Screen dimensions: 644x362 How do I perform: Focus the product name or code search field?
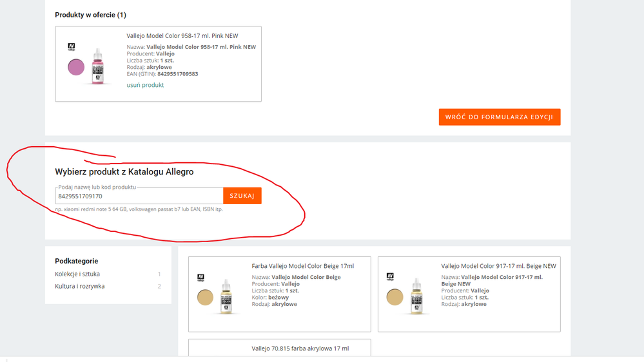[x=139, y=196]
